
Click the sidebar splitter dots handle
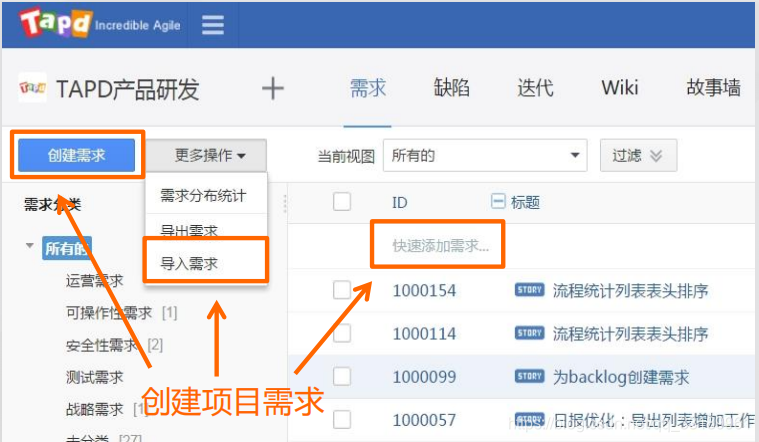(285, 203)
